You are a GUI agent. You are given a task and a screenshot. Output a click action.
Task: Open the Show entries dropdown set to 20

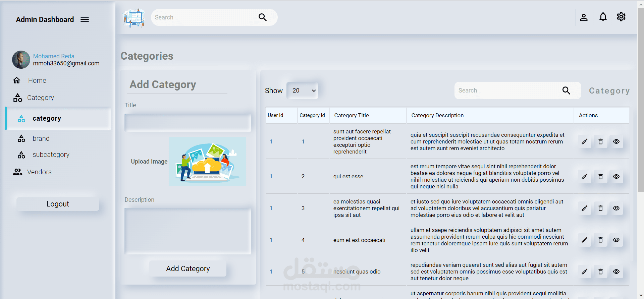coord(303,91)
